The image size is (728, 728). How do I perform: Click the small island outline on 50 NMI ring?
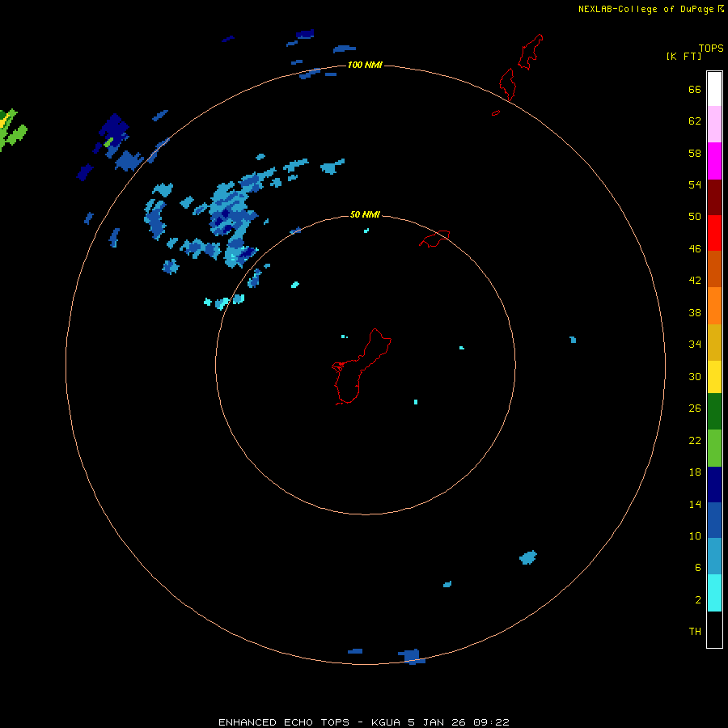pyautogui.click(x=434, y=239)
